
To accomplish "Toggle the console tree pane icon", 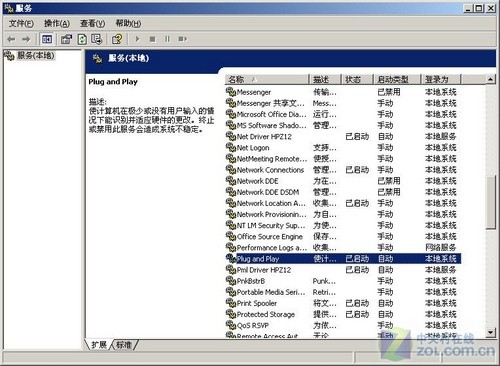I will [47, 39].
